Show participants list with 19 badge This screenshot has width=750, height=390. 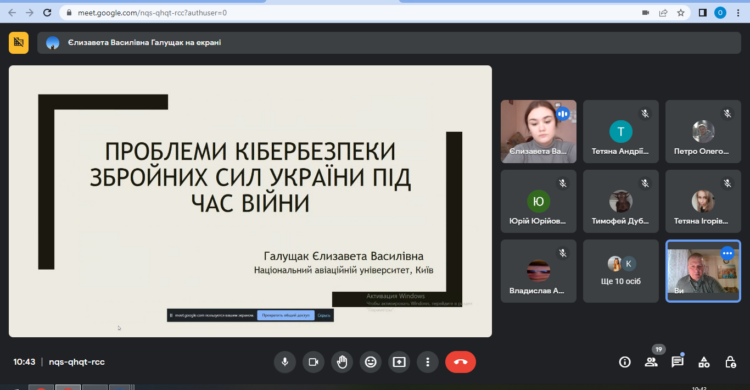tap(651, 361)
